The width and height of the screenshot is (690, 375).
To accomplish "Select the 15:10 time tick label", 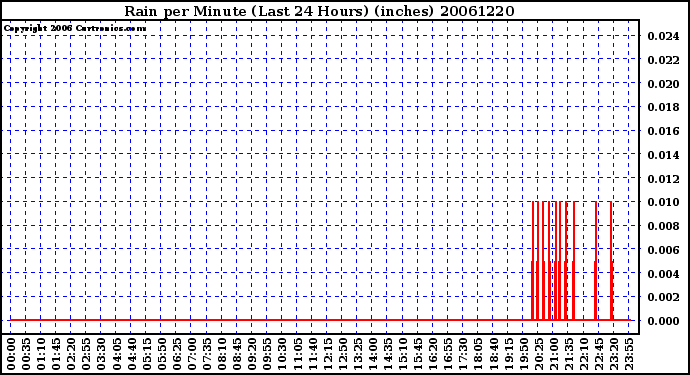I will click(x=402, y=354).
